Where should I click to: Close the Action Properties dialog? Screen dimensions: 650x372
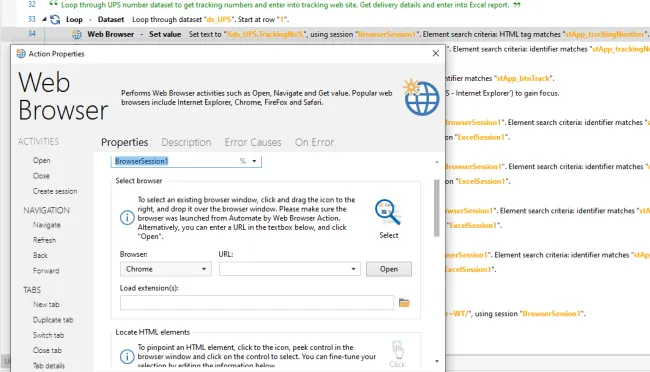coord(435,53)
